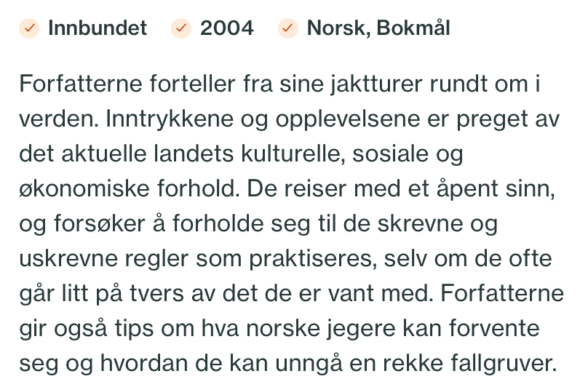Click the checkmark icon beside Innbundet
Viewport: 588px width, 387px height.
point(29,28)
